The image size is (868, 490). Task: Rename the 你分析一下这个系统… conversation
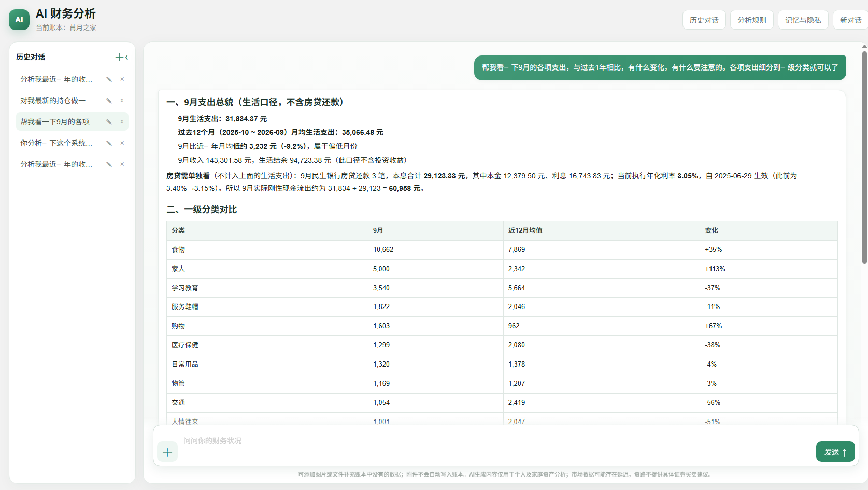(x=109, y=143)
